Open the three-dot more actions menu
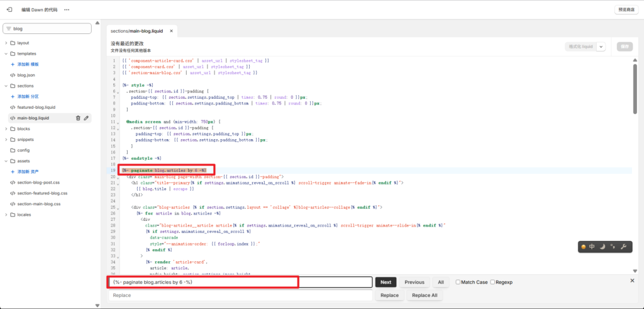The width and height of the screenshot is (644, 309). pos(67,9)
